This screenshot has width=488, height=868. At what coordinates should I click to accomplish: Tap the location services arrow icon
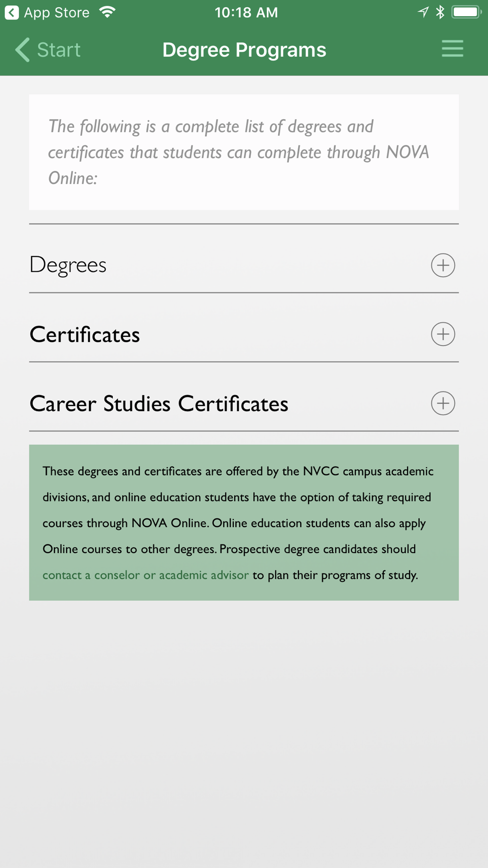point(423,12)
